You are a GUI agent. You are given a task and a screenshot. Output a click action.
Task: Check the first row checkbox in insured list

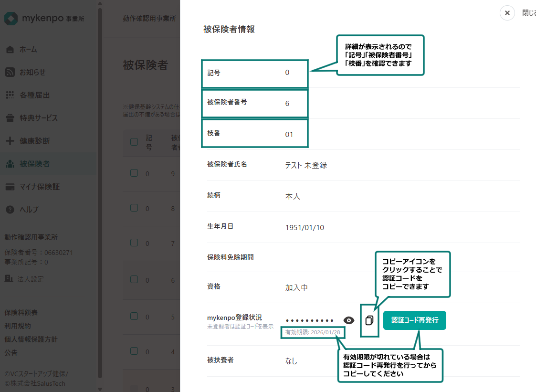point(134,173)
